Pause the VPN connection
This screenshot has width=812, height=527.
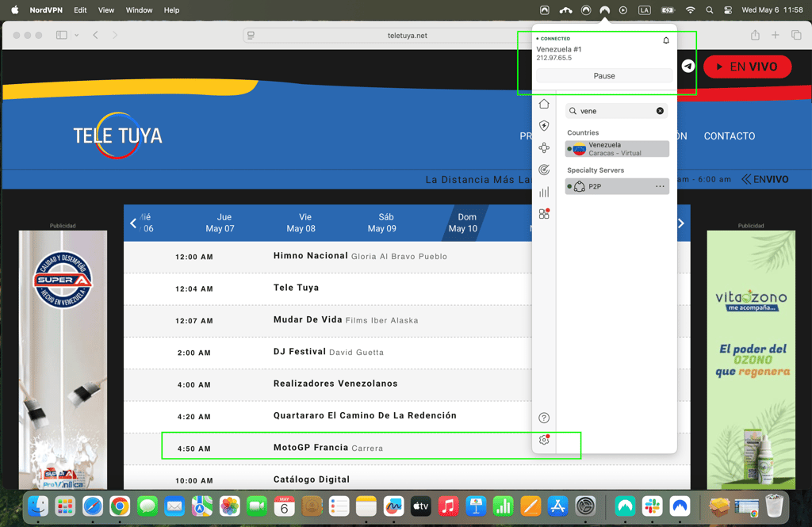tap(603, 75)
